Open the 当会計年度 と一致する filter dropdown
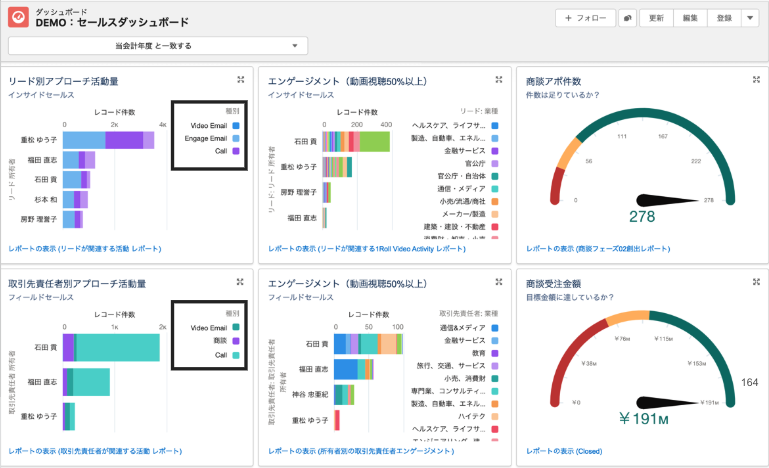Viewport: 769px width, 468px height. click(158, 46)
